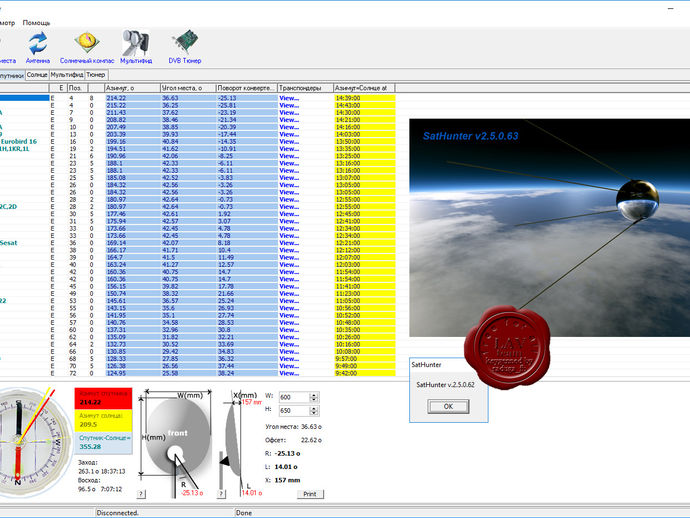Open View... link for azimuth 190.96 row
Image resolution: width=690 pixels, height=518 pixels.
[289, 156]
